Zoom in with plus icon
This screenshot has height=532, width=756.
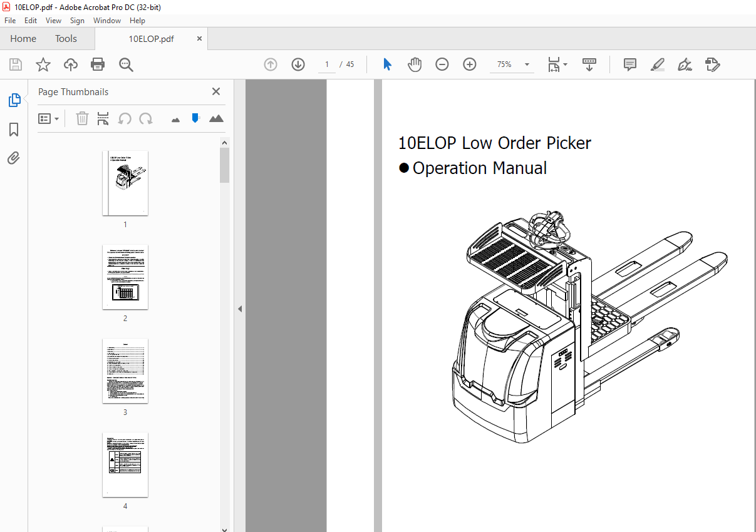(x=470, y=64)
